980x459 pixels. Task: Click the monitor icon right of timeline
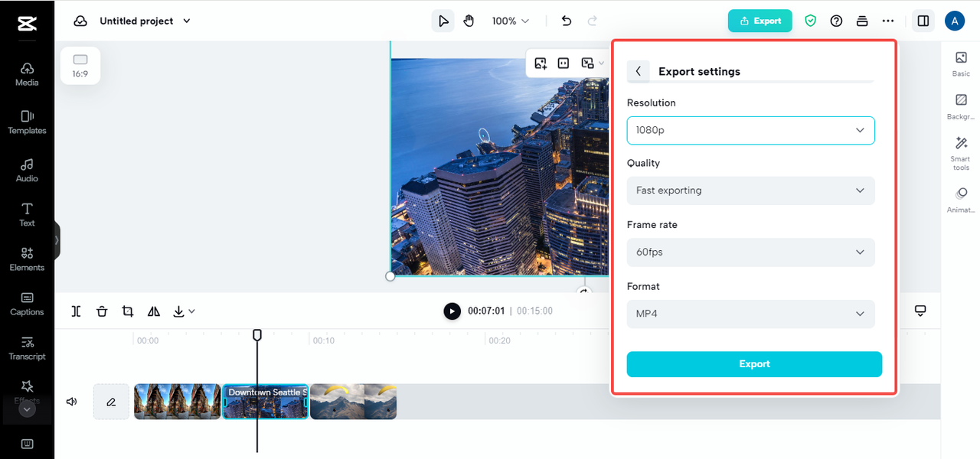(920, 311)
